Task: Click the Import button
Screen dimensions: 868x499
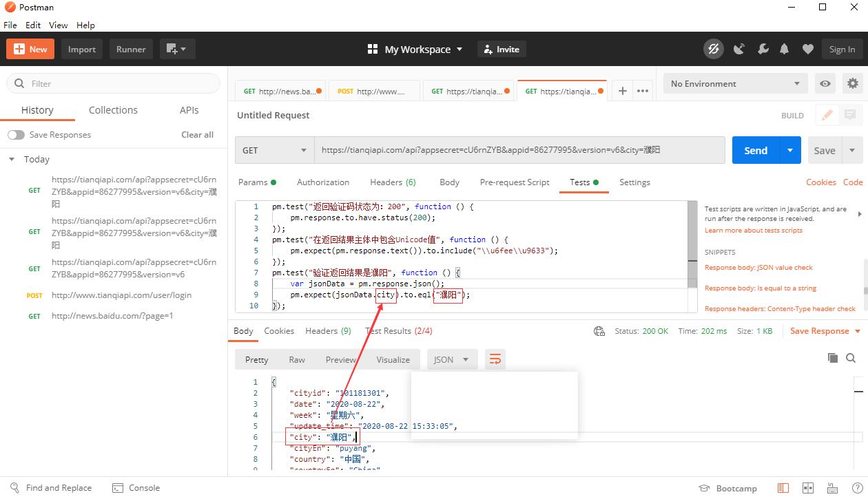Action: tap(82, 49)
